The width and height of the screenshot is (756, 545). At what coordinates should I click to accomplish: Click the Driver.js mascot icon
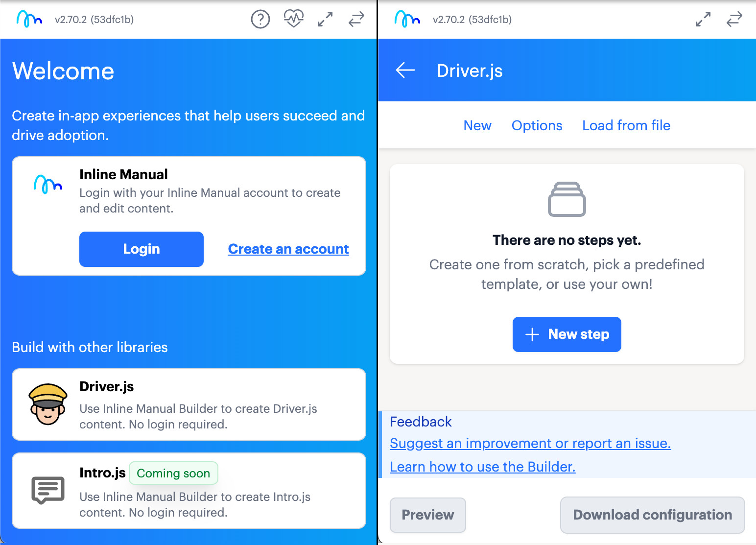pyautogui.click(x=47, y=404)
